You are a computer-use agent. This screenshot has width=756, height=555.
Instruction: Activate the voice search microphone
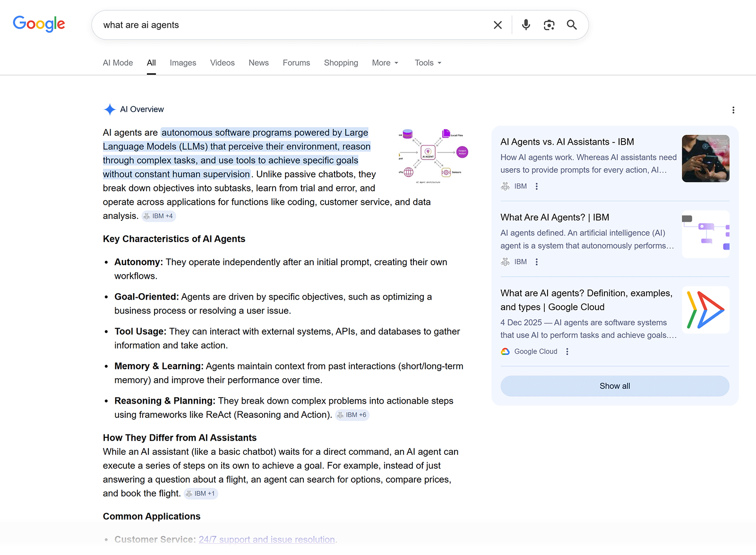coord(525,25)
